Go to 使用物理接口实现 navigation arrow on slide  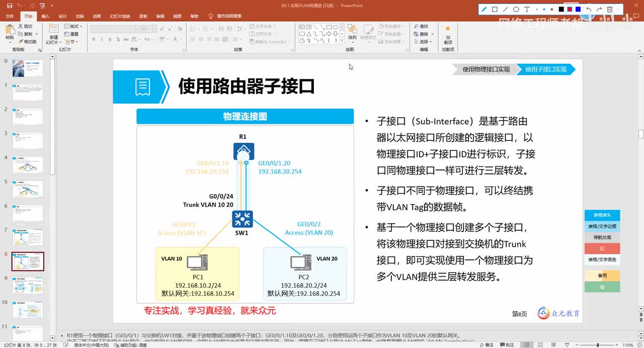coord(485,69)
